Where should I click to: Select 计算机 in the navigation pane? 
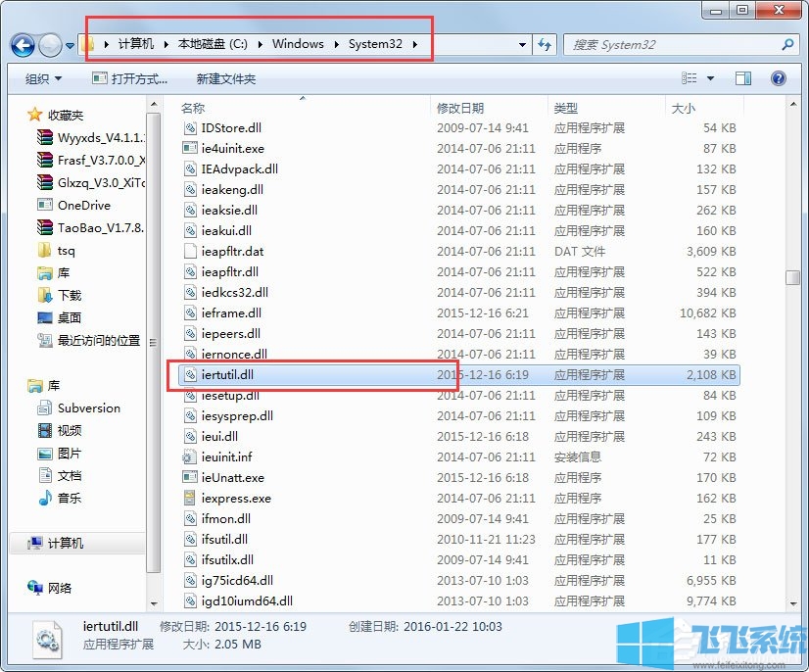click(65, 544)
